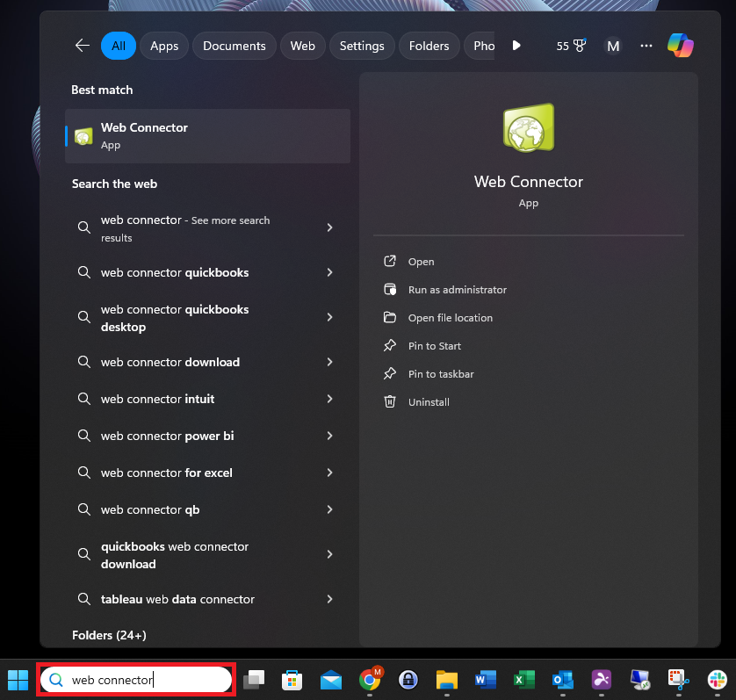Open the Copilot icon in search header

680,46
